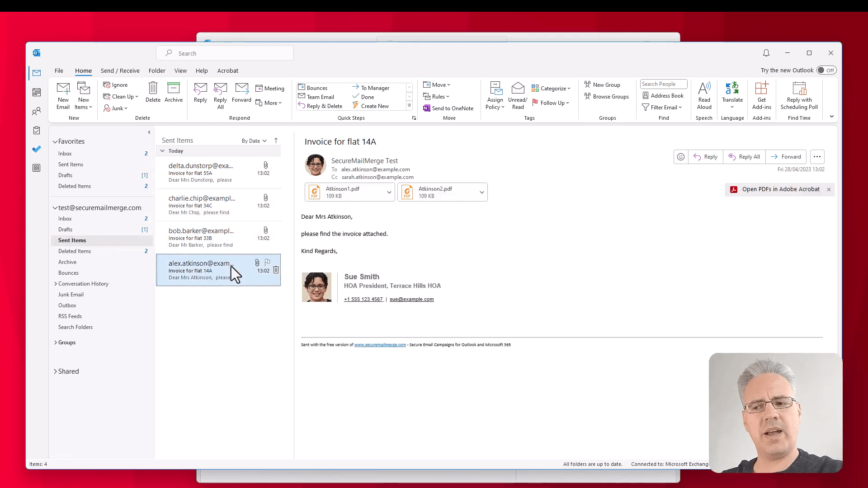Expand the Conversation History folder
The width and height of the screenshot is (868, 488).
[56, 283]
